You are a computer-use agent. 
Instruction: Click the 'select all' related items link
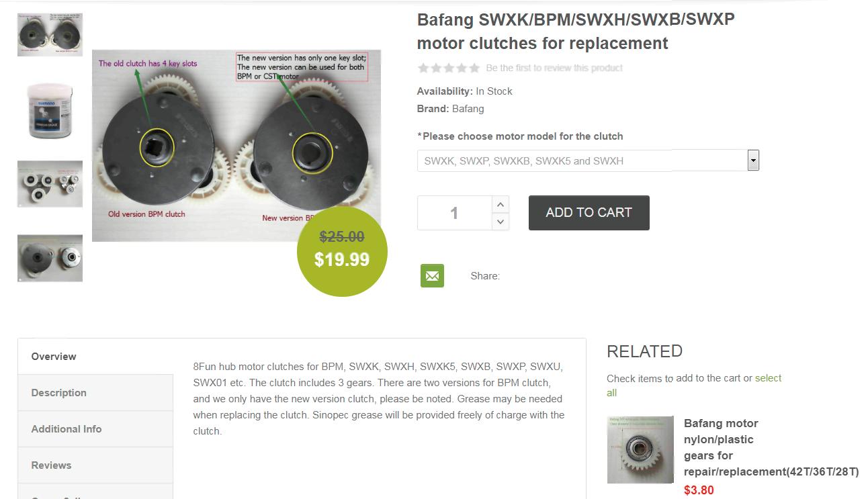694,385
